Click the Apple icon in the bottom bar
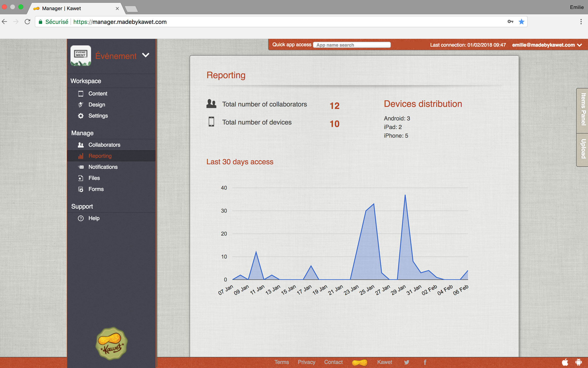 tap(565, 362)
